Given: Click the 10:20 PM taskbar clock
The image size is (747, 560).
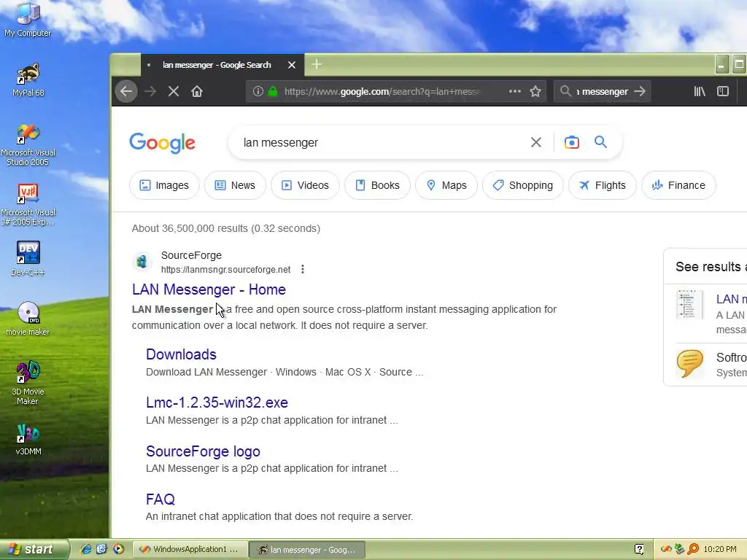Looking at the screenshot, I should 720,550.
